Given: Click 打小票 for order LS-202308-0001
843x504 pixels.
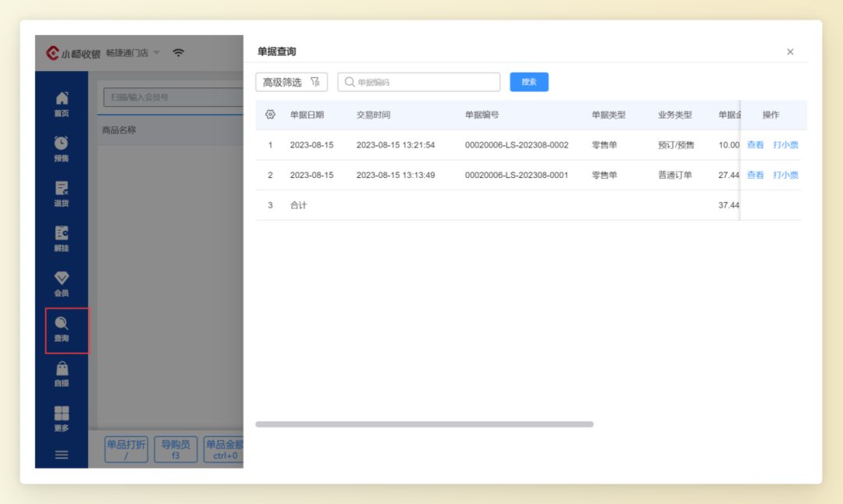Looking at the screenshot, I should click(785, 176).
